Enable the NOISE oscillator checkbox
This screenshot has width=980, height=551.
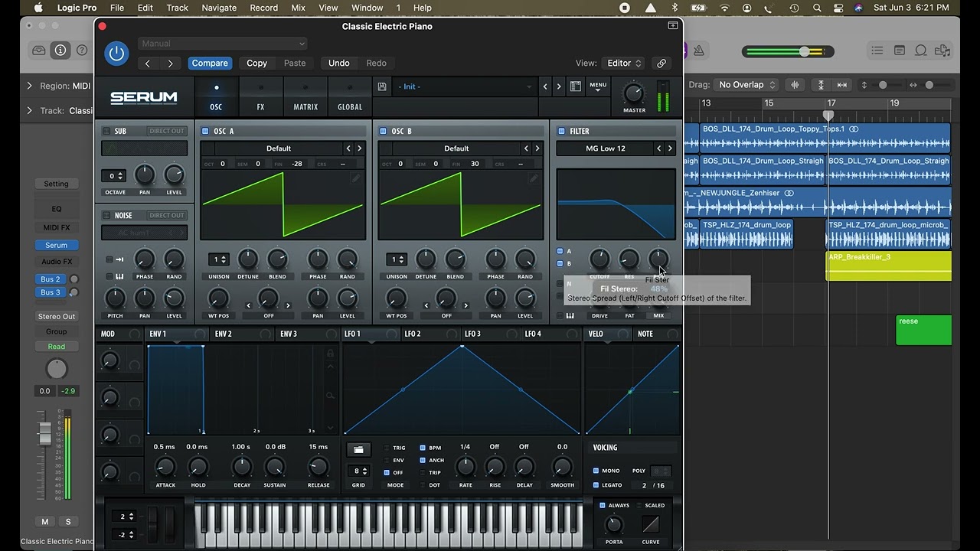pos(106,215)
